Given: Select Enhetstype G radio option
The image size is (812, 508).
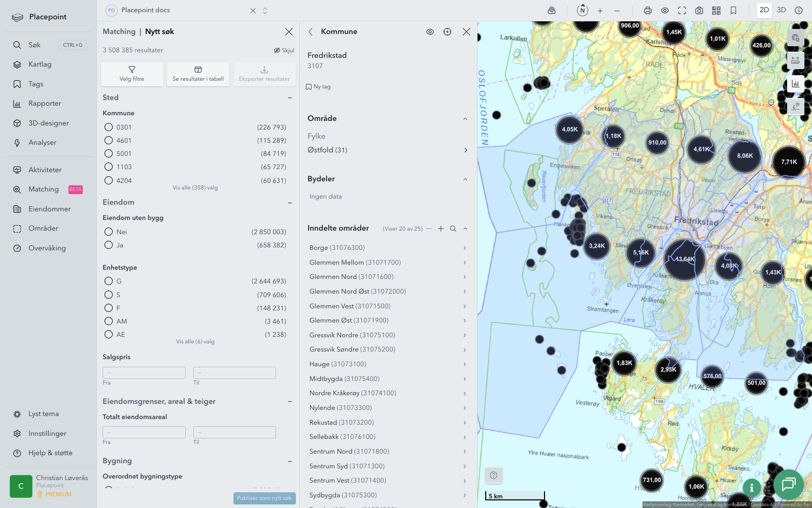Looking at the screenshot, I should click(x=109, y=281).
